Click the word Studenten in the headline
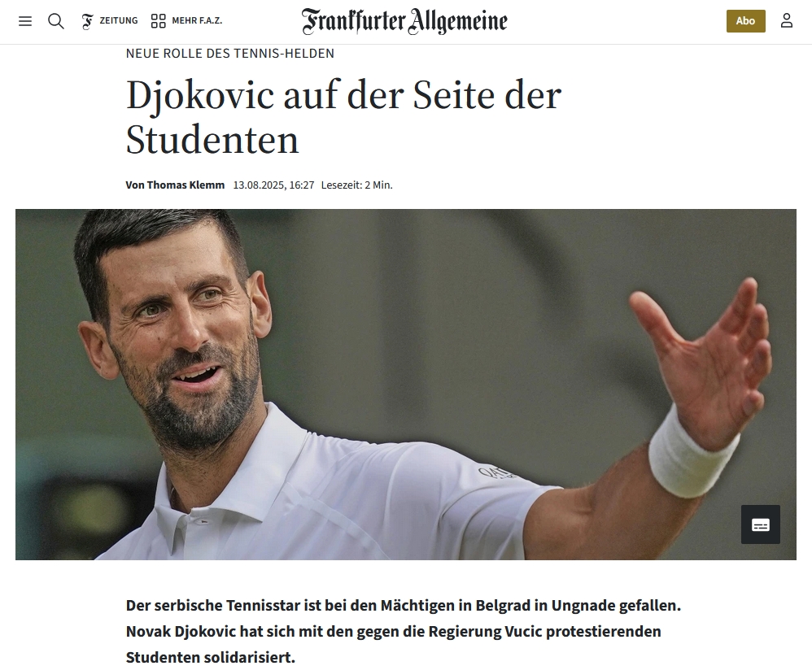The width and height of the screenshot is (812, 670). tap(212, 140)
